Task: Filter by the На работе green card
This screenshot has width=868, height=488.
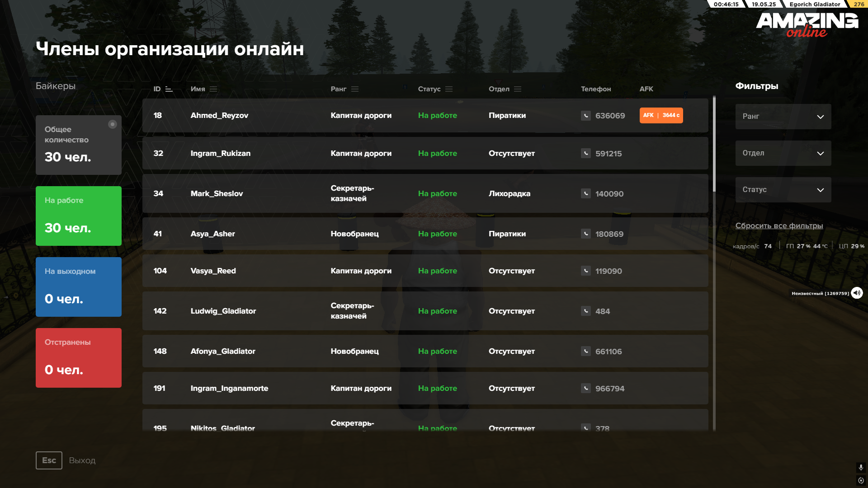Action: coord(79,216)
